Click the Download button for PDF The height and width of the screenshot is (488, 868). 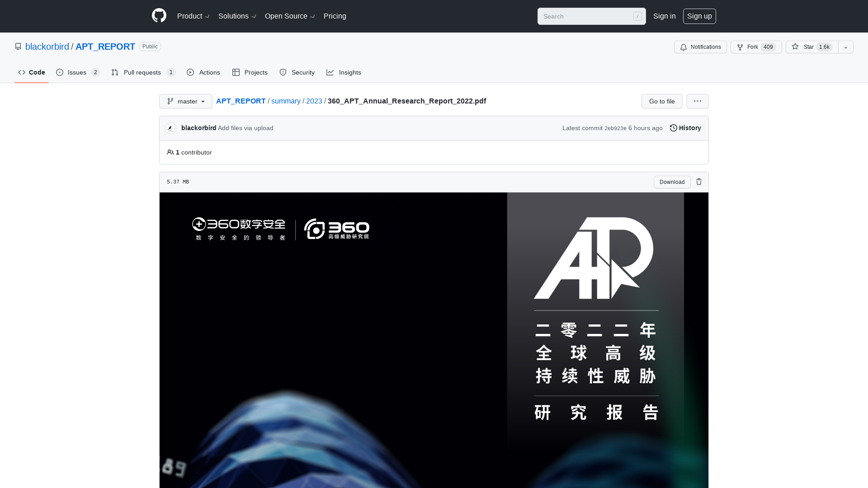(672, 182)
